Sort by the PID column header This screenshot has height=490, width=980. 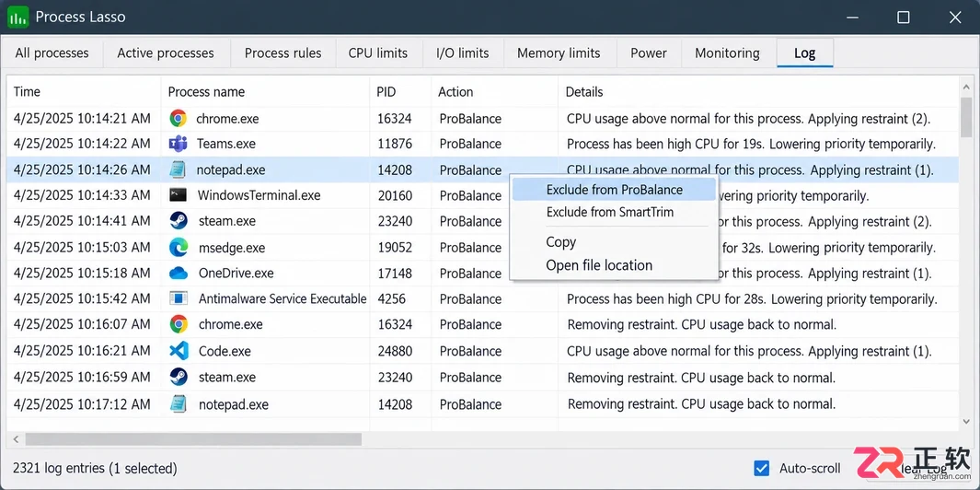400,92
